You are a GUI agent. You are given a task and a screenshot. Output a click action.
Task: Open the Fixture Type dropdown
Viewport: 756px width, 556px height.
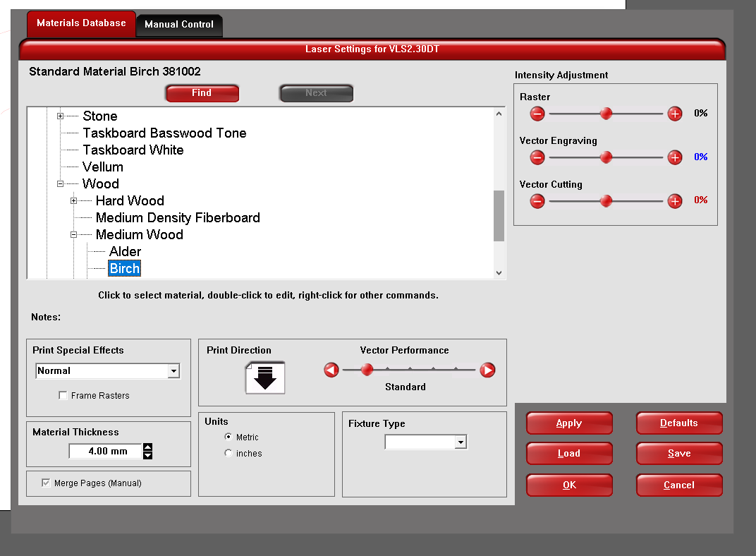tap(461, 442)
